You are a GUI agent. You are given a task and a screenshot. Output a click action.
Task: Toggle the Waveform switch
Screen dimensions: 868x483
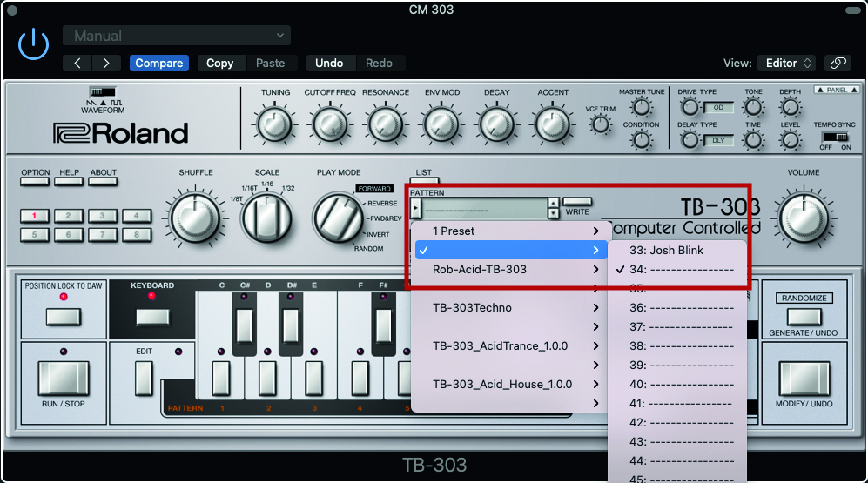click(103, 92)
